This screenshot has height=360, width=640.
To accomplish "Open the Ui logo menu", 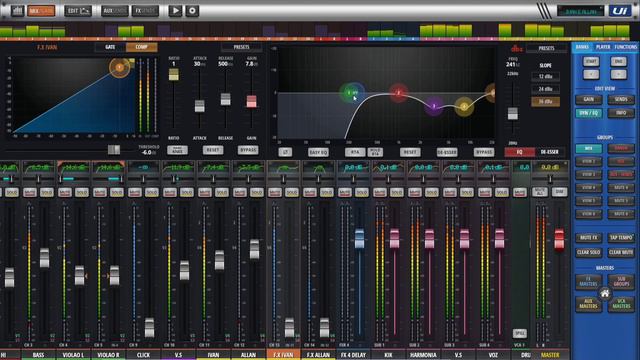I will coord(620,11).
